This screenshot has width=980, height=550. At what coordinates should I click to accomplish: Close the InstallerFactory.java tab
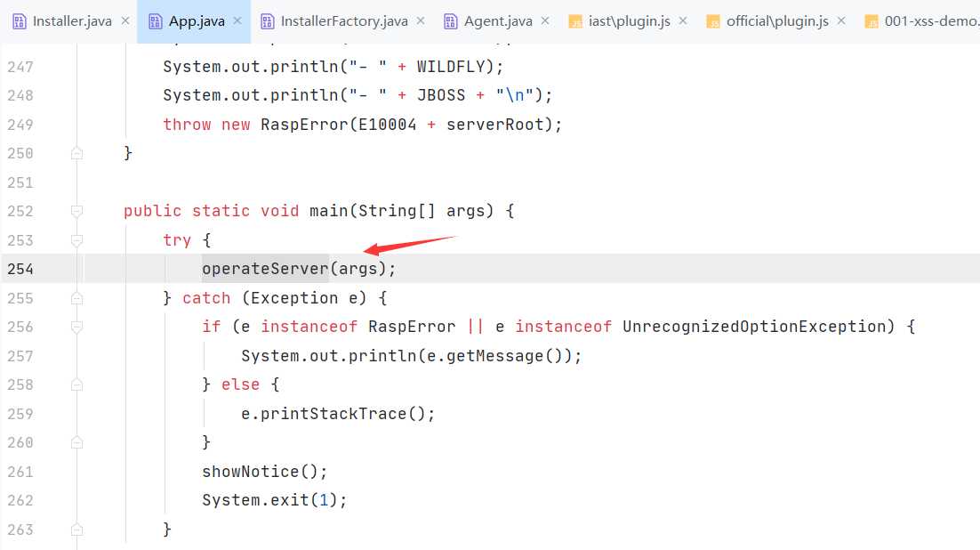421,20
